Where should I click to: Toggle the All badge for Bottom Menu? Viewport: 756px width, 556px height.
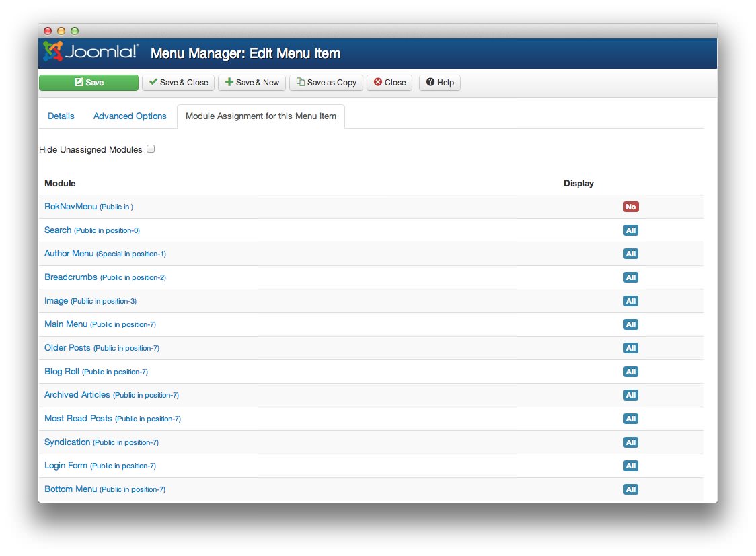(x=630, y=489)
